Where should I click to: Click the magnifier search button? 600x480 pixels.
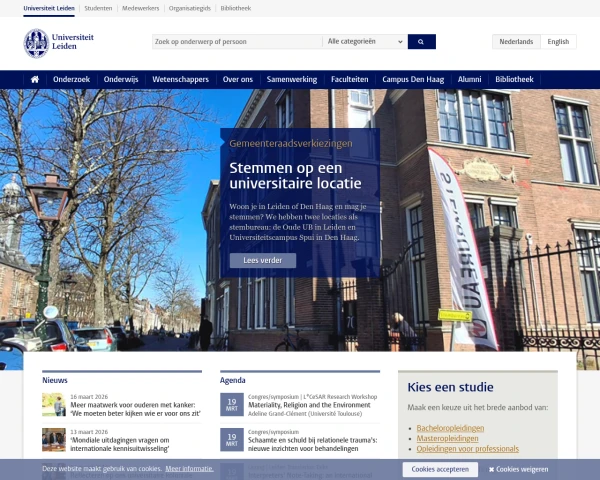tap(421, 42)
